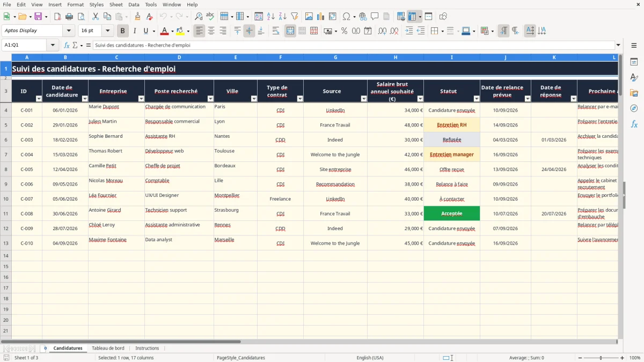
Task: Click the Format as Date icon
Action: pyautogui.click(x=368, y=31)
